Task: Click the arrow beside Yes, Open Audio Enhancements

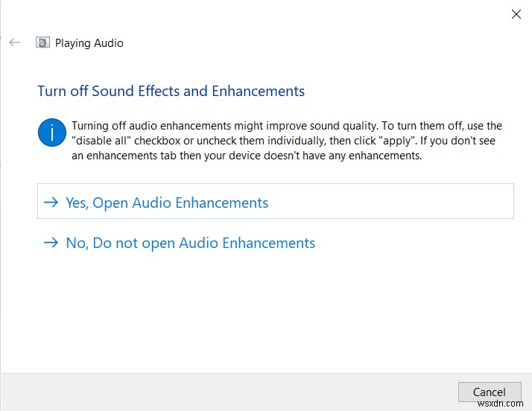Action: (x=51, y=203)
